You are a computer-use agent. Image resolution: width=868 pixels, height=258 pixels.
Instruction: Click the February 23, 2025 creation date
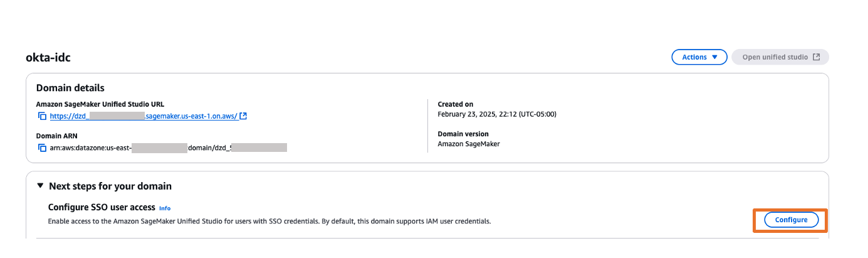point(496,114)
